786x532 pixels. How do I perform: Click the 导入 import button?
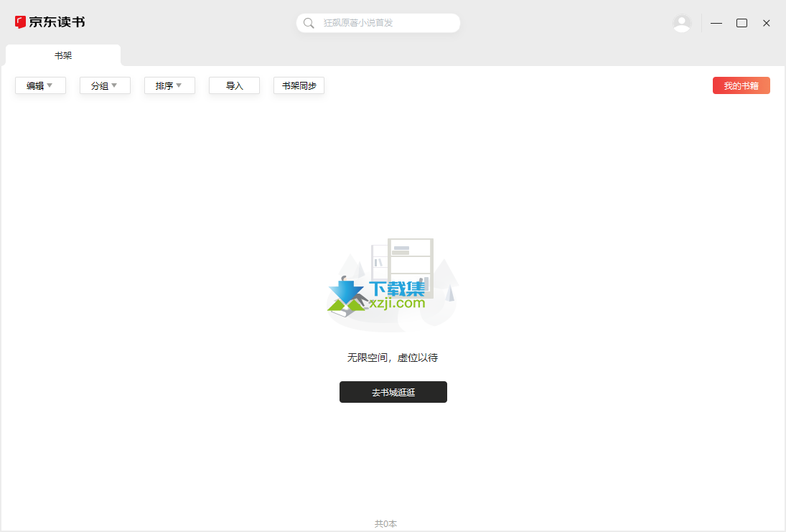point(235,85)
